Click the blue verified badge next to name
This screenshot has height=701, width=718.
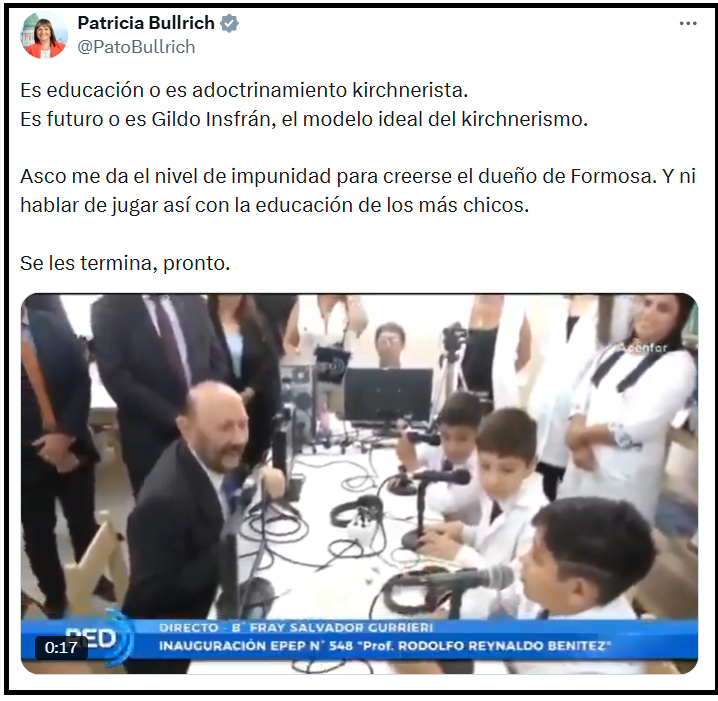tap(229, 23)
